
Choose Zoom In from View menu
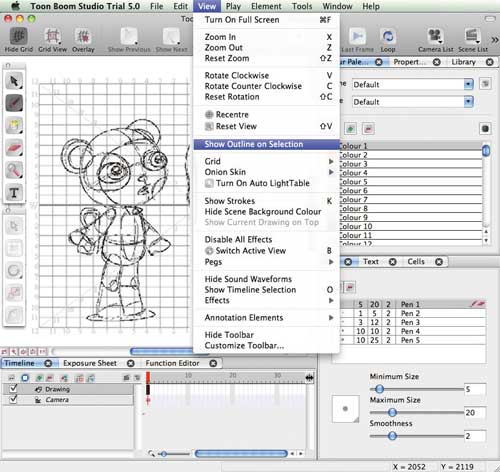click(266, 37)
